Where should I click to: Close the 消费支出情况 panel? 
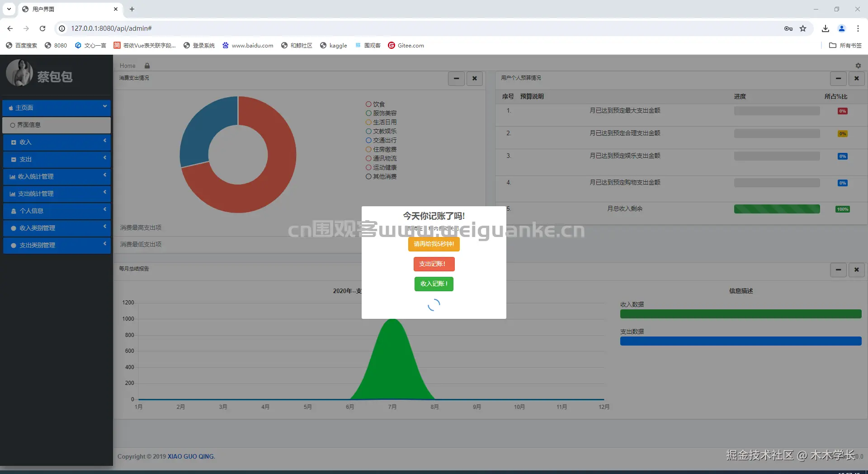[474, 79]
